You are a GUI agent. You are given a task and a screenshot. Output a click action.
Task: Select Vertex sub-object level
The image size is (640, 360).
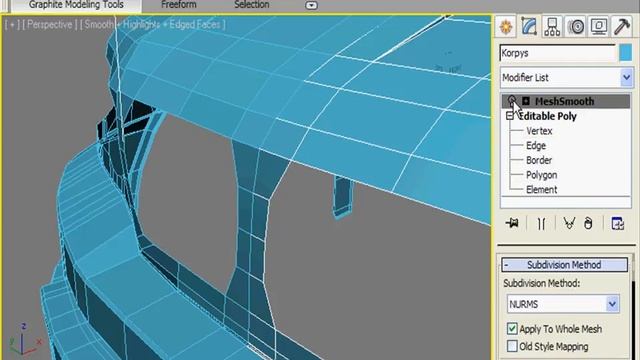(539, 131)
